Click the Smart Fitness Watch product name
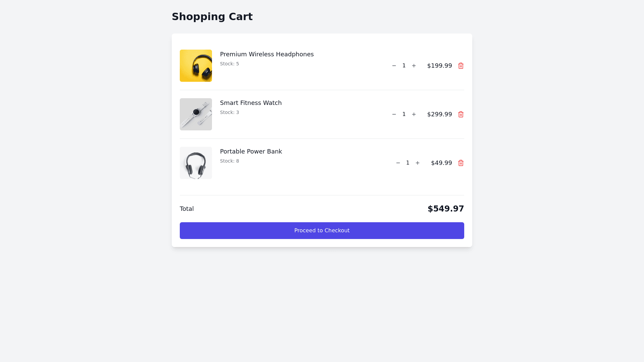The width and height of the screenshot is (644, 362). click(x=251, y=103)
